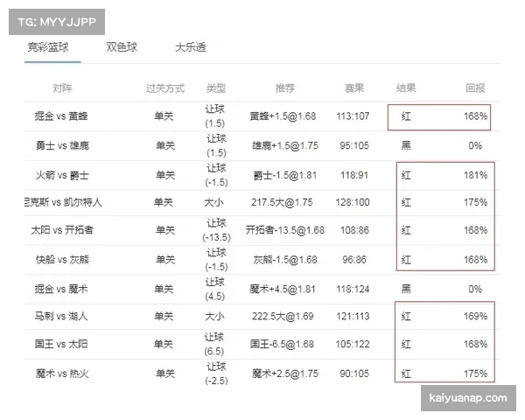Click the 赛果 column header

click(354, 88)
